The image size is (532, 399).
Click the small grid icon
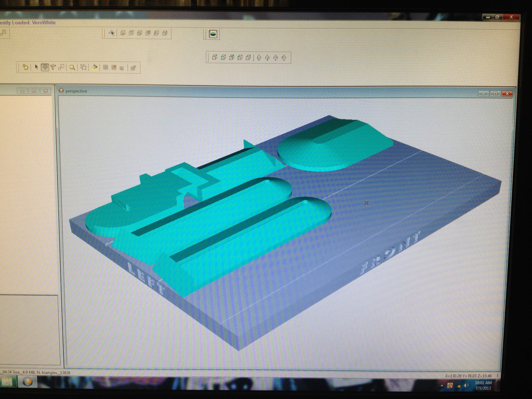pyautogui.click(x=122, y=68)
